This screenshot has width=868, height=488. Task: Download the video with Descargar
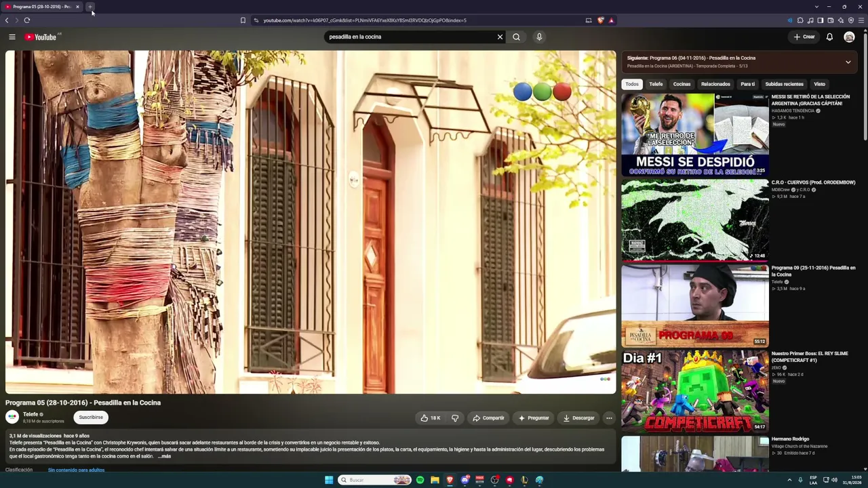pos(578,418)
